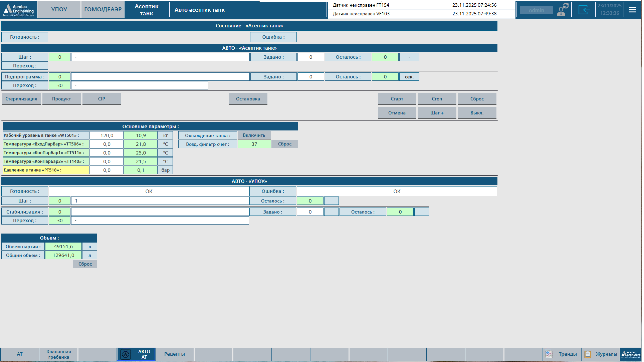Viewport: 644px width, 362px height.
Task: Click the Aprotec Engineering logo top-left
Action: tap(19, 10)
